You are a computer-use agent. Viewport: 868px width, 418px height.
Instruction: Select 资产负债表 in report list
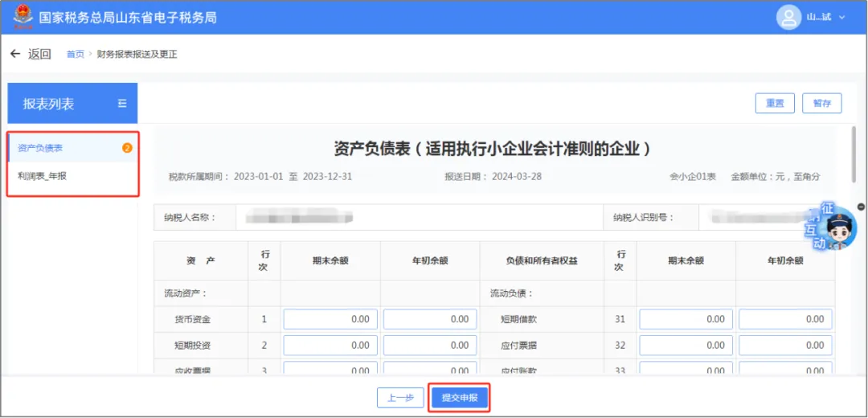pos(72,149)
